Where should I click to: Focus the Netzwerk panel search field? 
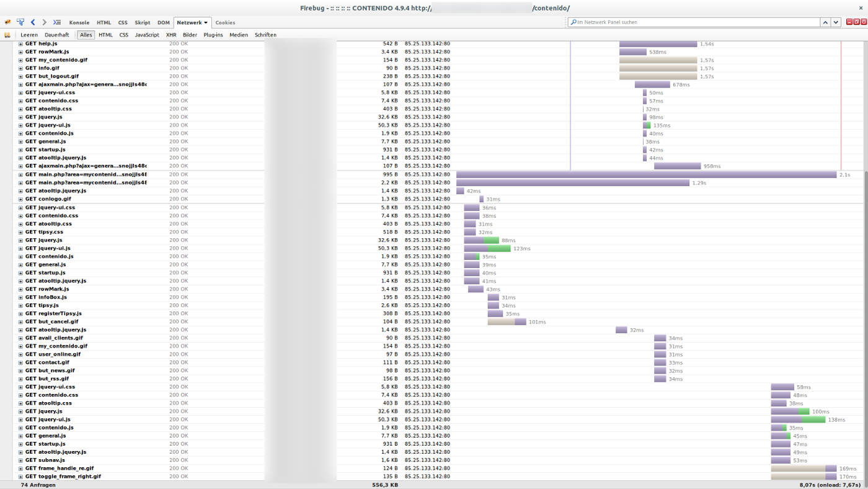pos(694,22)
